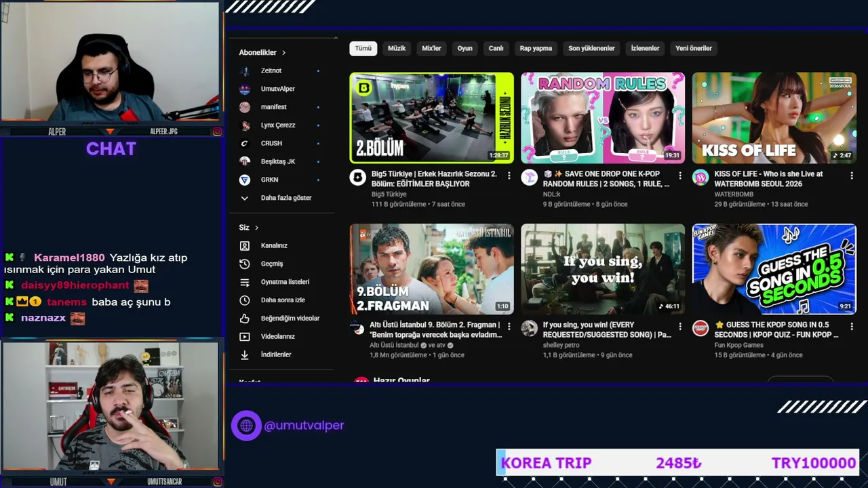Click the shelley petro avatar beside the video title
Viewport: 868px width, 488px height.
point(529,329)
